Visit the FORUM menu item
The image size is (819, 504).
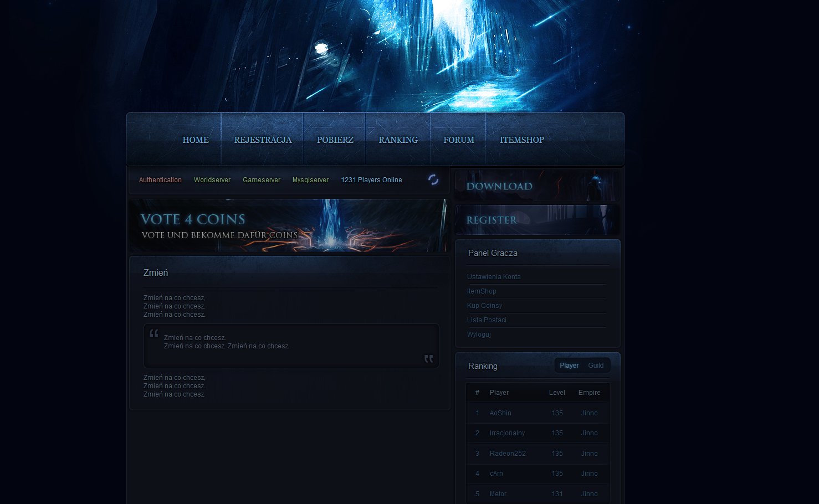[x=459, y=140]
